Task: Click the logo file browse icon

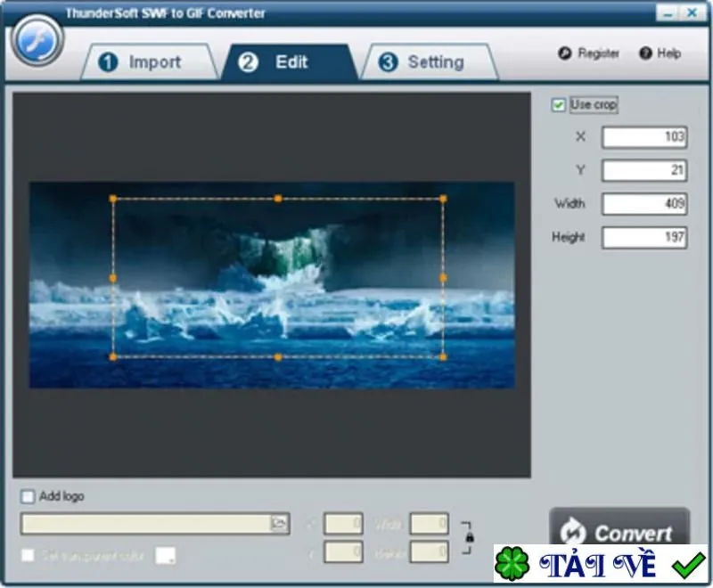Action: click(x=279, y=523)
